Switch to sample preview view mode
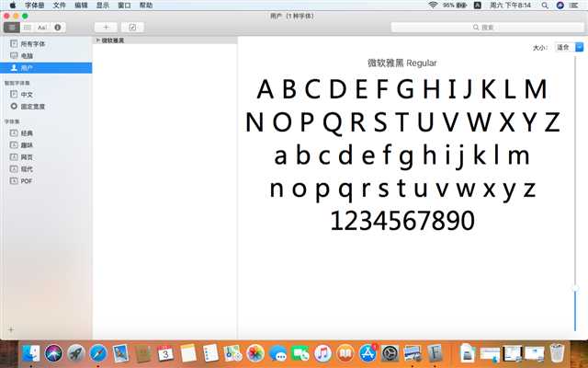The width and height of the screenshot is (588, 368). click(x=12, y=28)
